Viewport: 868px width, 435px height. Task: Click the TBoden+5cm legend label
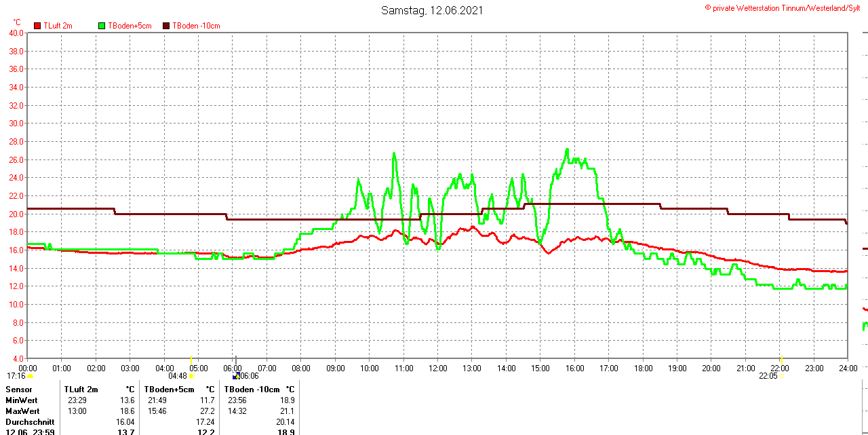pos(130,26)
